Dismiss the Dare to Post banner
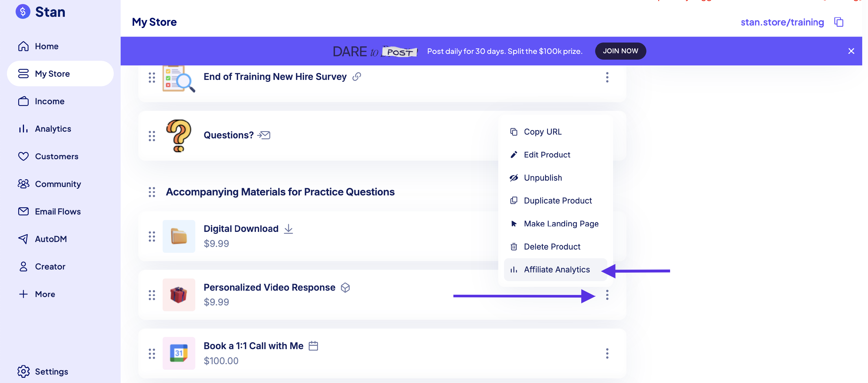The height and width of the screenshot is (383, 868). [851, 51]
